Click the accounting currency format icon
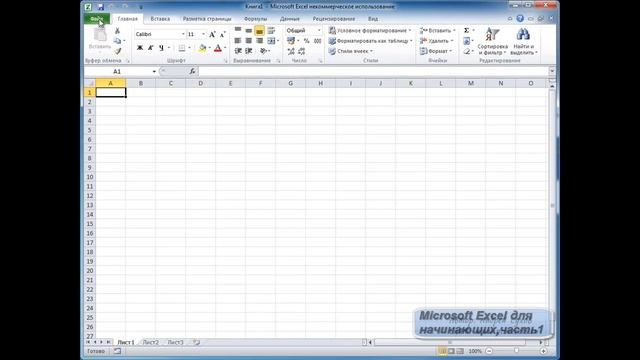This screenshot has width=640, height=360. point(291,41)
